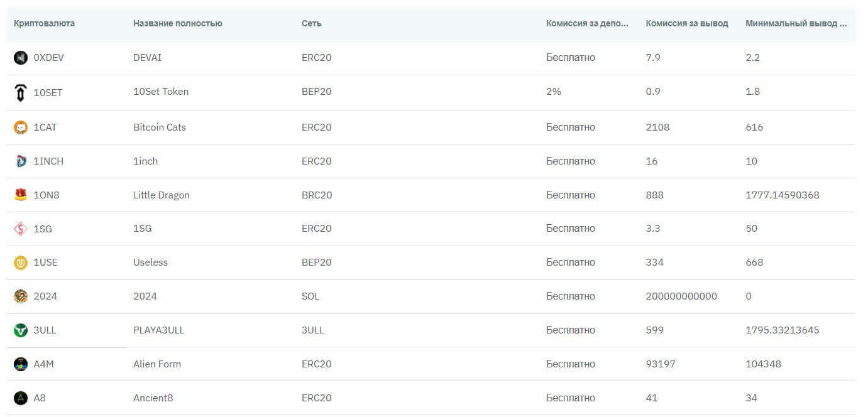This screenshot has width=868, height=417.
Task: Open the Bitcoin Cats name link
Action: pos(160,127)
